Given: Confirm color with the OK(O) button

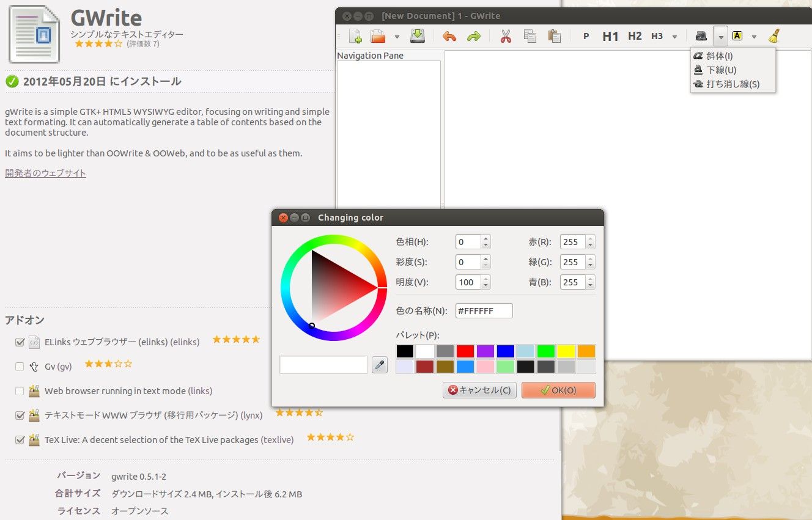Looking at the screenshot, I should click(x=558, y=390).
